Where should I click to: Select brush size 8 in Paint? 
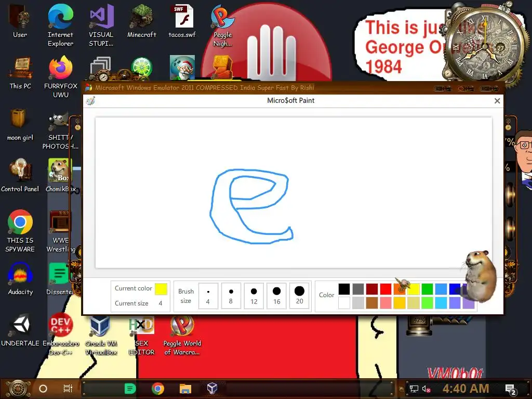tap(231, 296)
